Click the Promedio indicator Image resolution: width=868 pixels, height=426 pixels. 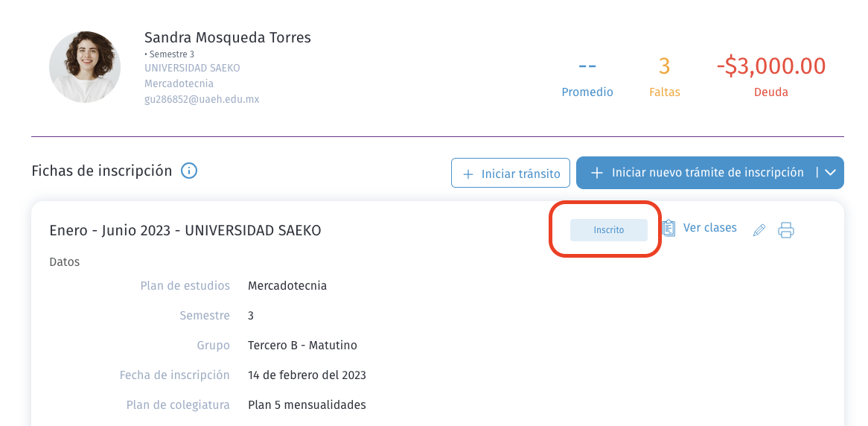click(x=587, y=77)
